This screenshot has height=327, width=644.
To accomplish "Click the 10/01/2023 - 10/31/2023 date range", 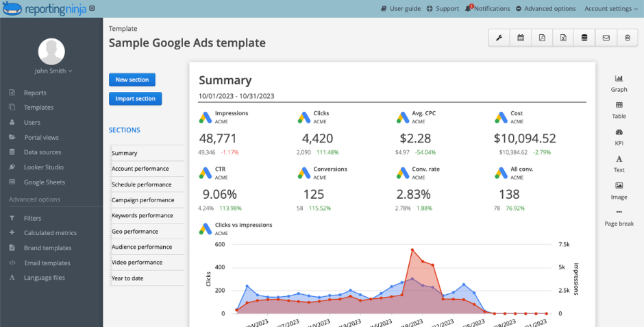I will (x=236, y=96).
